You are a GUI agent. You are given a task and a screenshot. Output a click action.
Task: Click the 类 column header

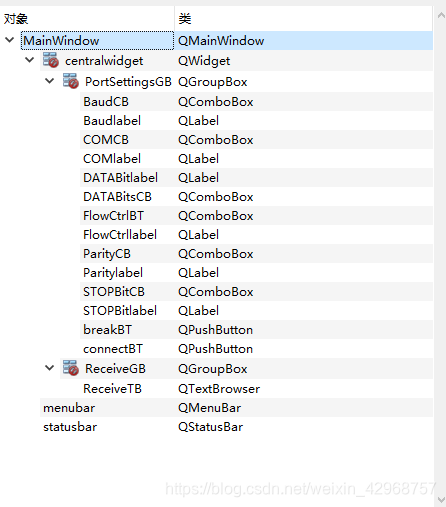(303, 19)
